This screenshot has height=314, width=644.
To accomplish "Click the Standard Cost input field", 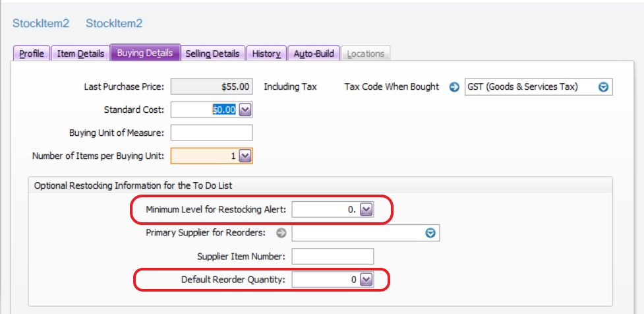I will (203, 110).
